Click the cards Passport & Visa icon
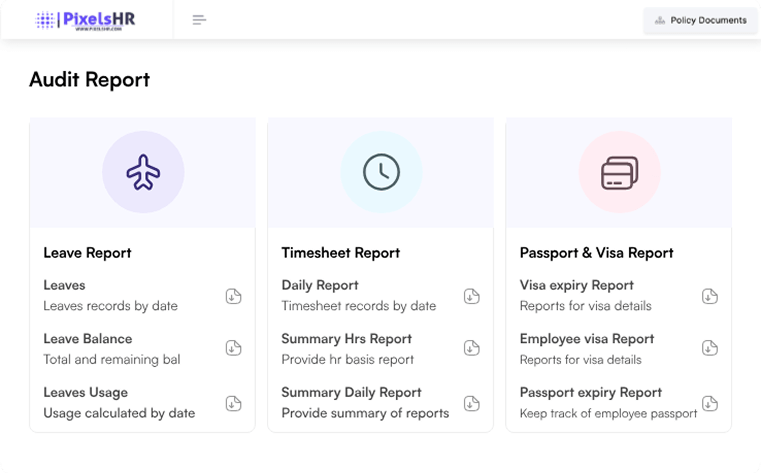The image size is (761, 473). pos(619,173)
